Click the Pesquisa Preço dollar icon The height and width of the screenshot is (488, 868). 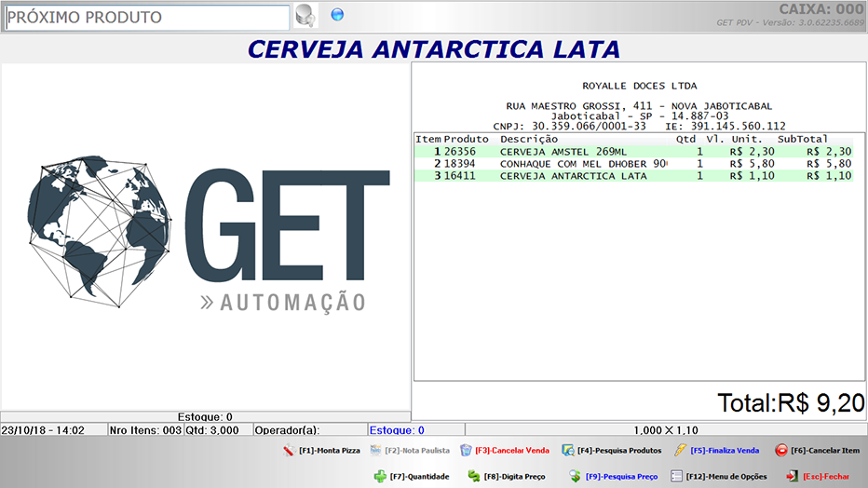(576, 476)
